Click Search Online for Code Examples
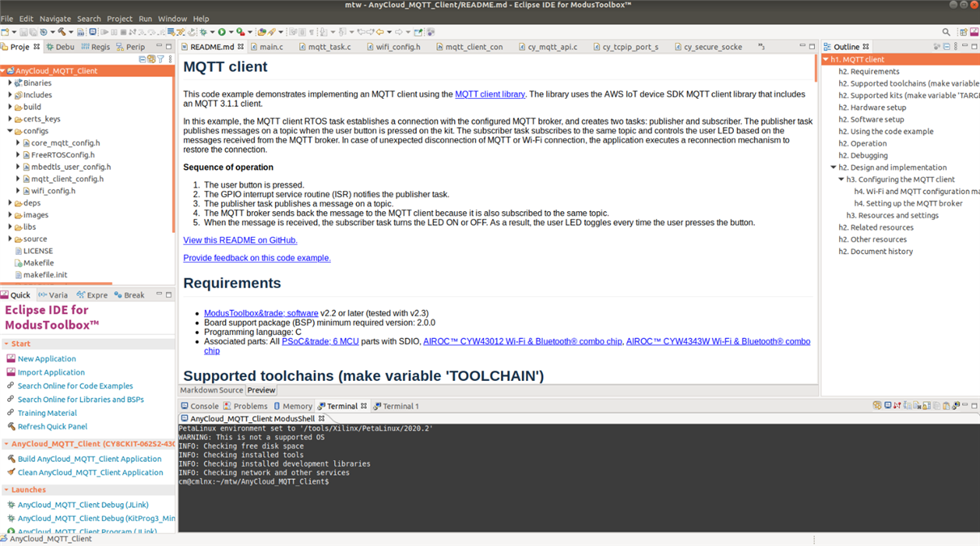Image resolution: width=980 pixels, height=546 pixels. click(75, 386)
